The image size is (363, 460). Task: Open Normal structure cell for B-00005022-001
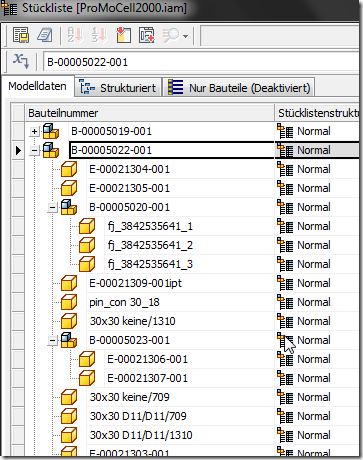317,150
